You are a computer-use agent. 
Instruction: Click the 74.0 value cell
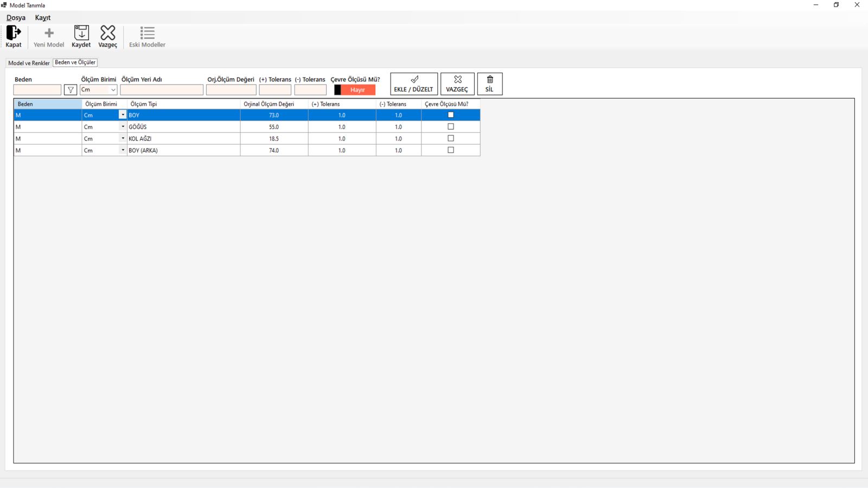coord(274,151)
